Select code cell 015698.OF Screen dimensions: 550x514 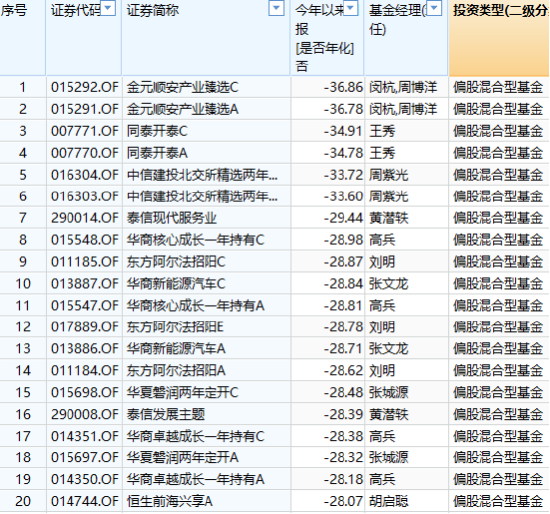click(x=85, y=392)
